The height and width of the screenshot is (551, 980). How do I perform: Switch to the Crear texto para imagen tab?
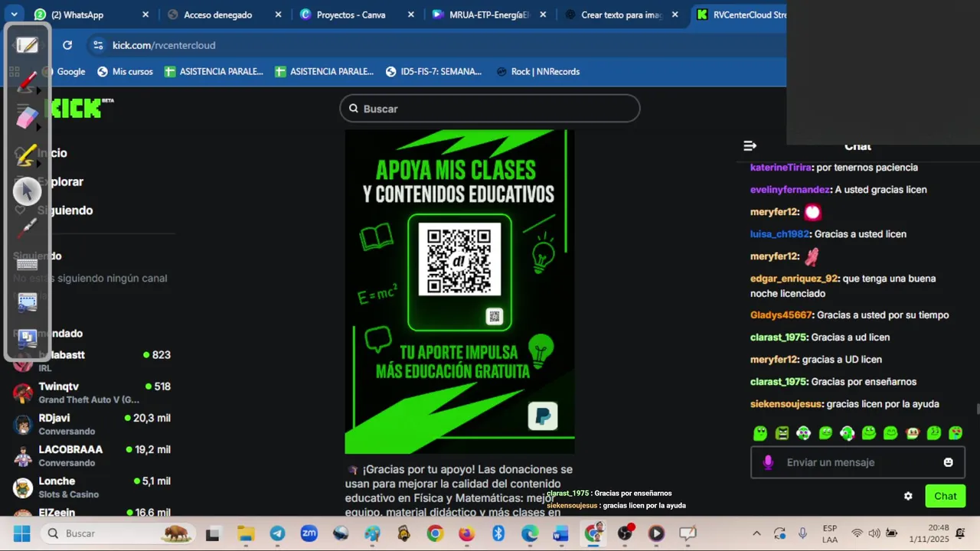622,15
